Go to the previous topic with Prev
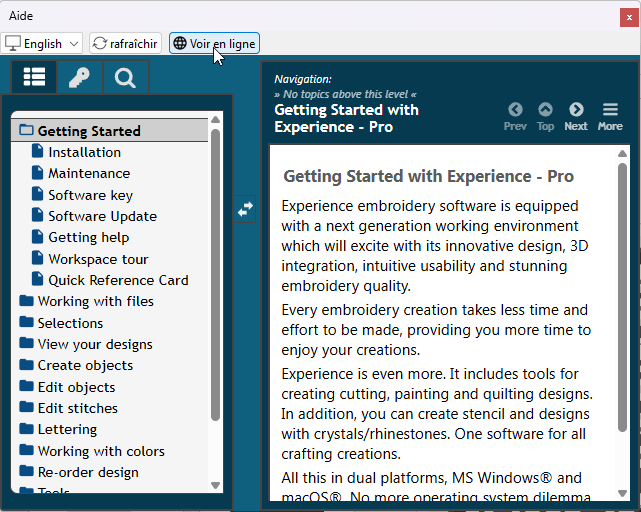641x512 pixels. tap(515, 116)
